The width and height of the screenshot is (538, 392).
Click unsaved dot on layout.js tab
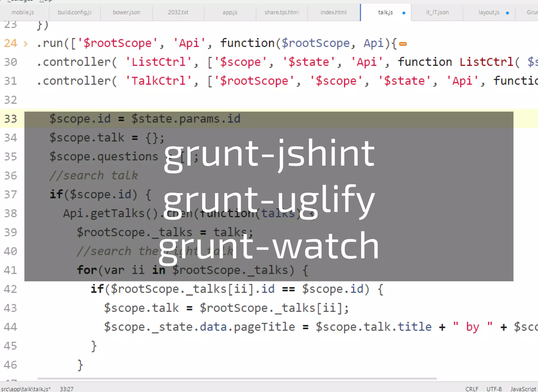point(507,13)
